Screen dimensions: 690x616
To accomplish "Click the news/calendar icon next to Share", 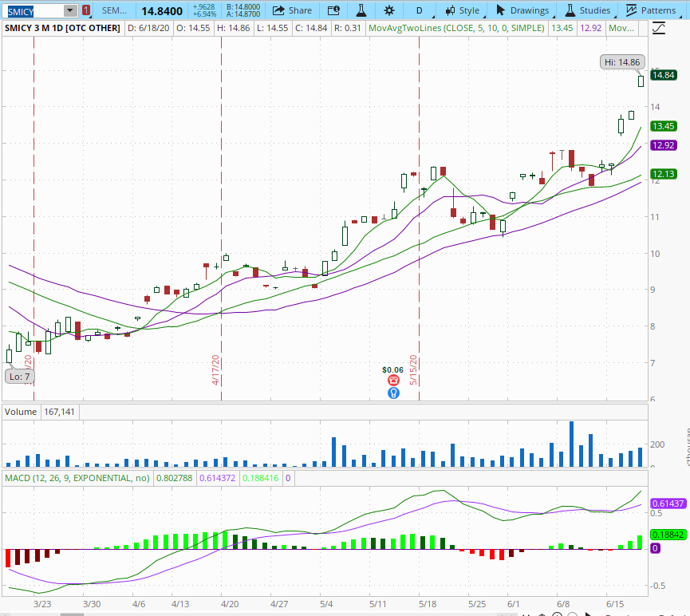I will point(333,10).
